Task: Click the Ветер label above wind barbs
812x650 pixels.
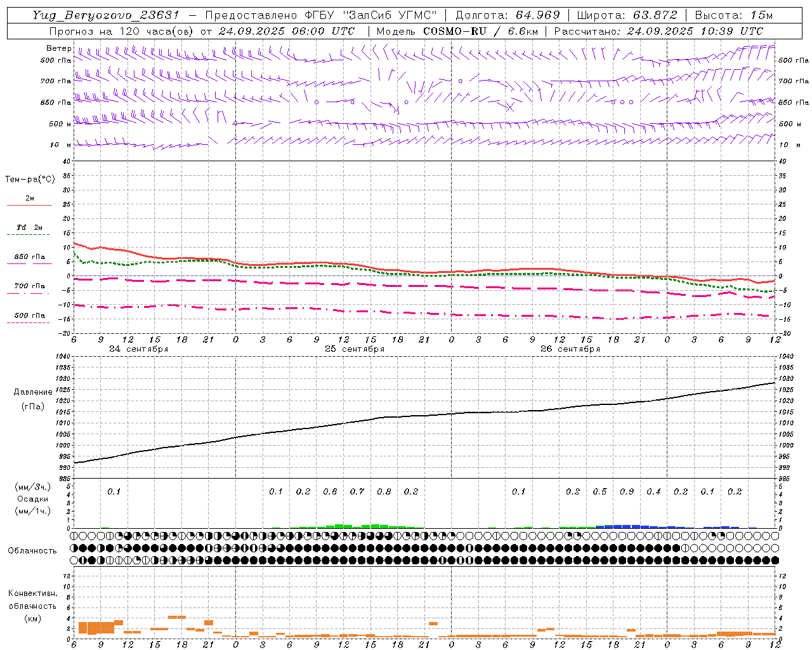Action: click(x=58, y=48)
